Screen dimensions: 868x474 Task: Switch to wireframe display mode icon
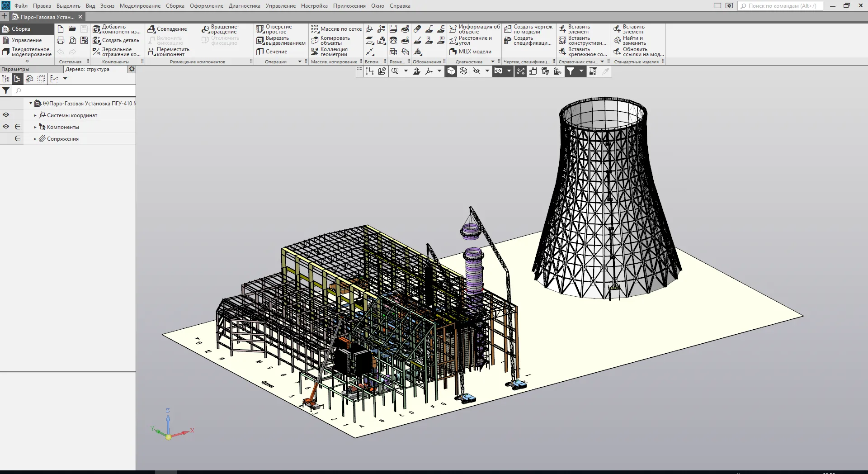pos(463,71)
